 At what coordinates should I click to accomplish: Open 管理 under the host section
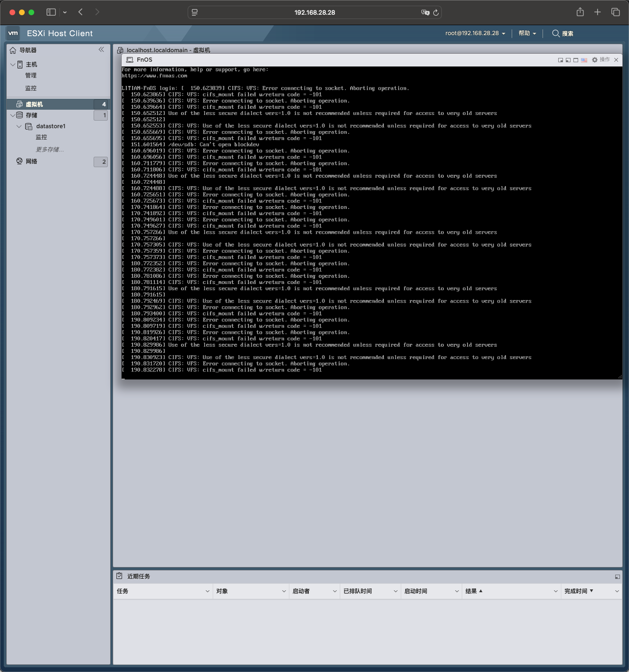click(x=31, y=76)
